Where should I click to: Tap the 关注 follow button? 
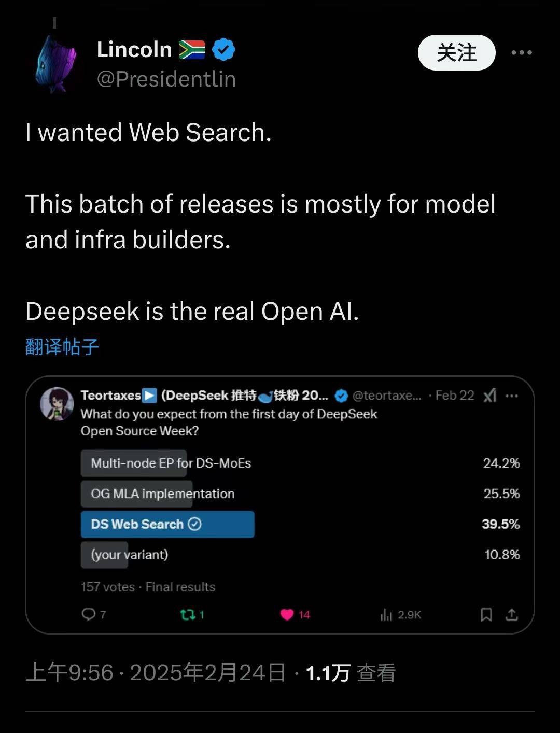(456, 52)
